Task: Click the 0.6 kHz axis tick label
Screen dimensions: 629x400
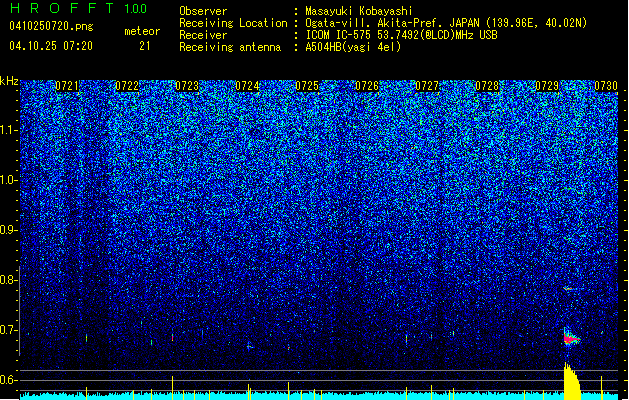Action: point(8,380)
